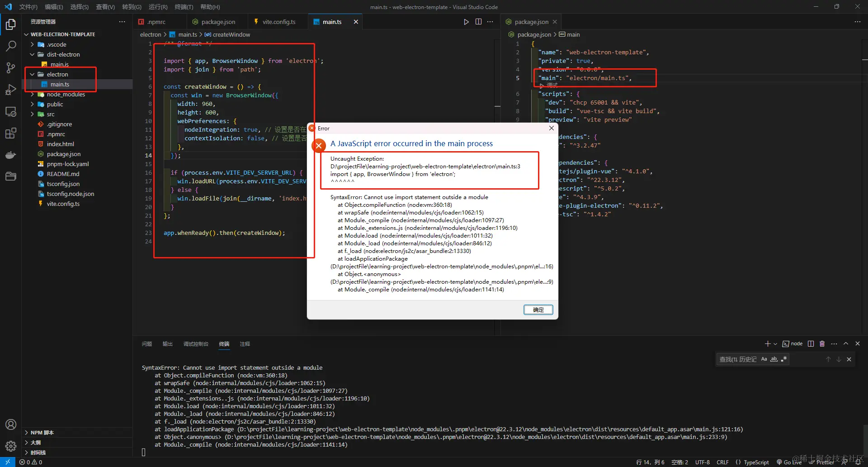This screenshot has height=467, width=868.
Task: Open the Project Manager folder icon in activity bar
Action: point(10,176)
